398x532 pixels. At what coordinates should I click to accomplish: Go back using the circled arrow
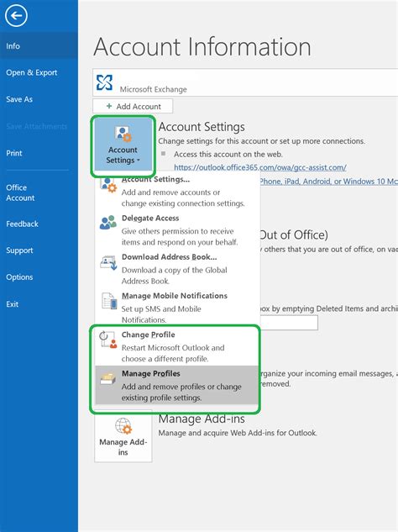[x=16, y=15]
